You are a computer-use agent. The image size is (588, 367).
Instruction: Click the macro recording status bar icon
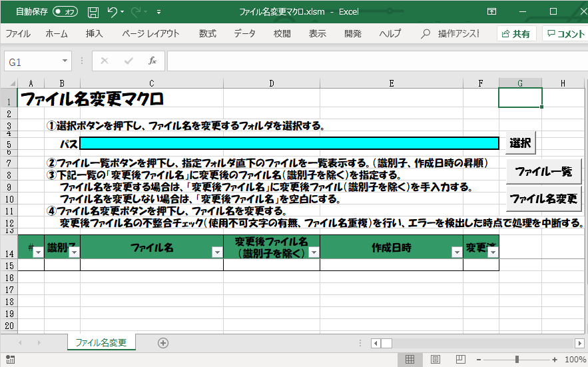(10, 360)
